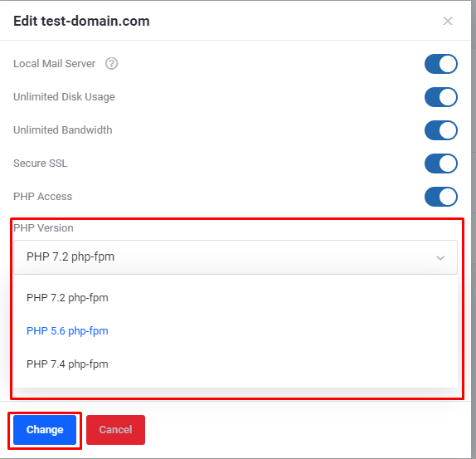Click the red Cancel button
The height and width of the screenshot is (459, 476).
tap(115, 430)
